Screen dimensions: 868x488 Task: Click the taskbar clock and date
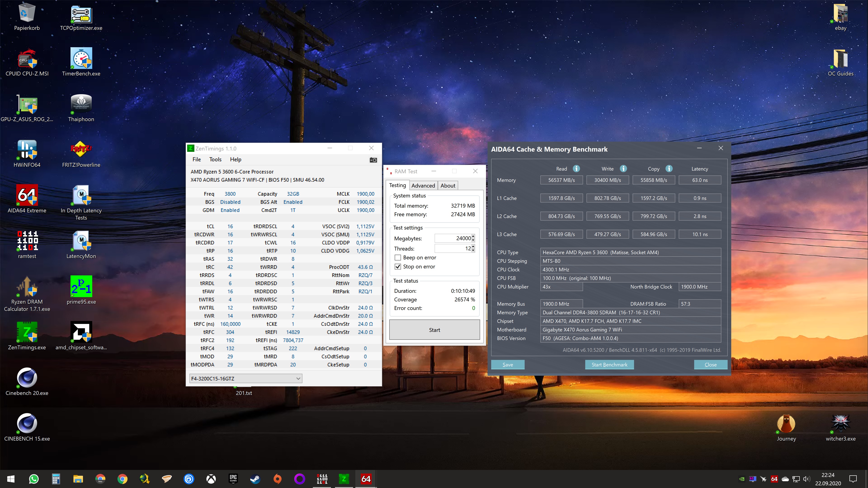click(828, 479)
